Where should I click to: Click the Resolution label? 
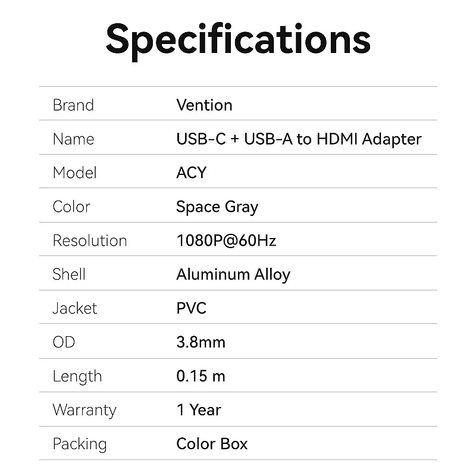point(90,241)
